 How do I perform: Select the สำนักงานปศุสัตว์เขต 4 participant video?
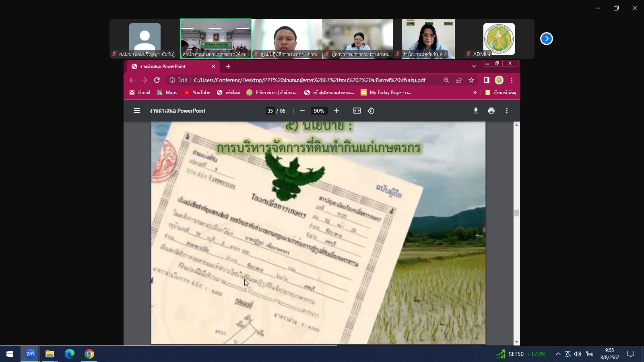(428, 39)
